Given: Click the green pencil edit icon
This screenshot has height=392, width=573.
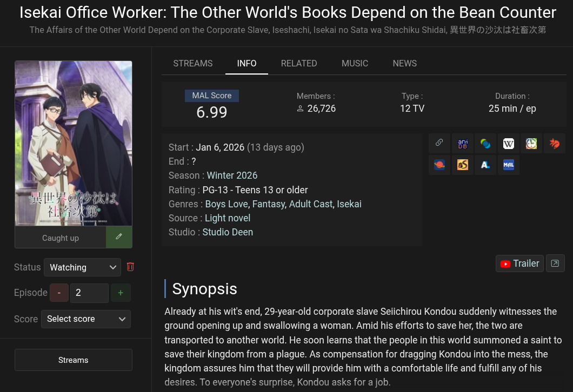Looking at the screenshot, I should pyautogui.click(x=119, y=237).
